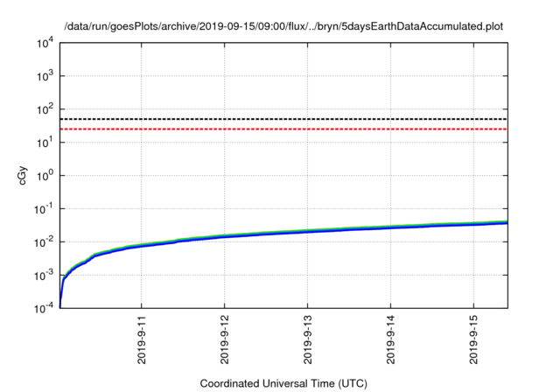The width and height of the screenshot is (560, 392).
Task: Click the 10^1 y-axis label
Action: (x=45, y=143)
